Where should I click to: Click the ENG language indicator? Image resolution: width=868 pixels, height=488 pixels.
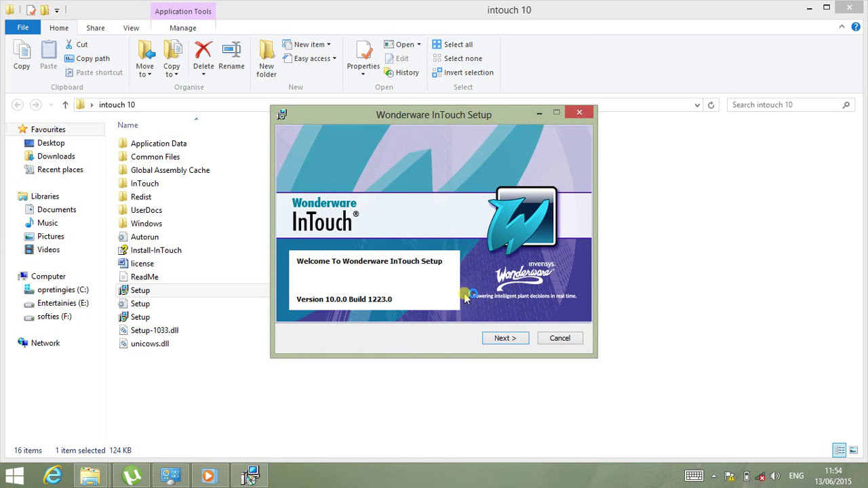click(x=797, y=476)
